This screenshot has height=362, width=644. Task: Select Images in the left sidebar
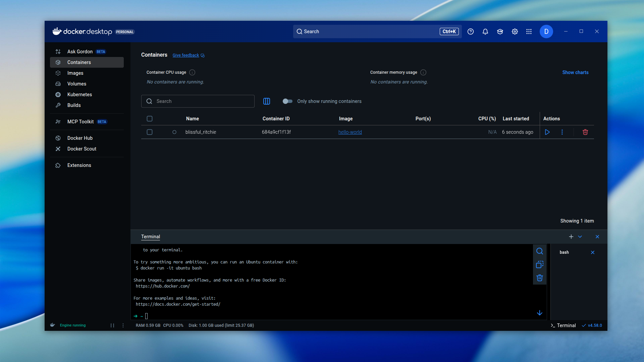coord(75,73)
